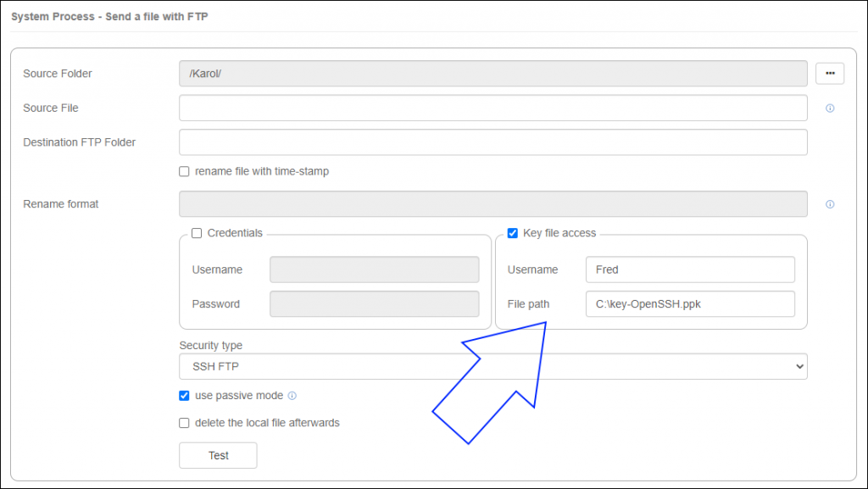Screen dimensions: 868x489
Task: Click the File path field with key-OpenSSH.ppk
Action: click(x=689, y=303)
